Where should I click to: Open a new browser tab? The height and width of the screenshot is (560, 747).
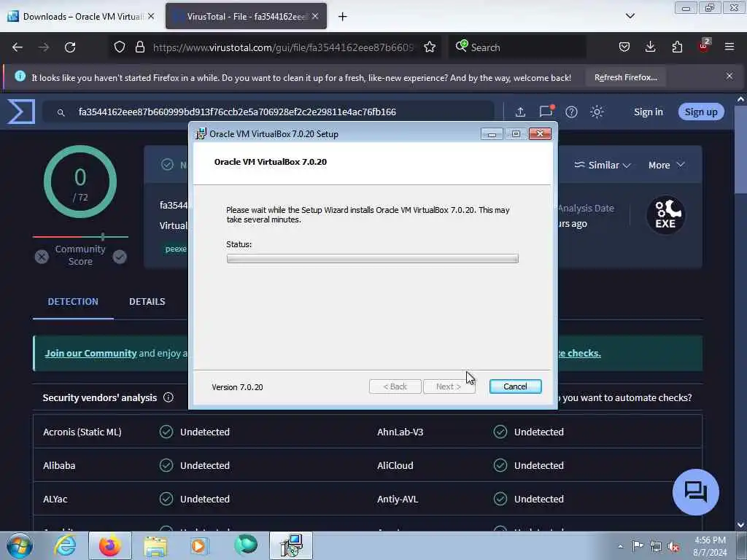(343, 16)
